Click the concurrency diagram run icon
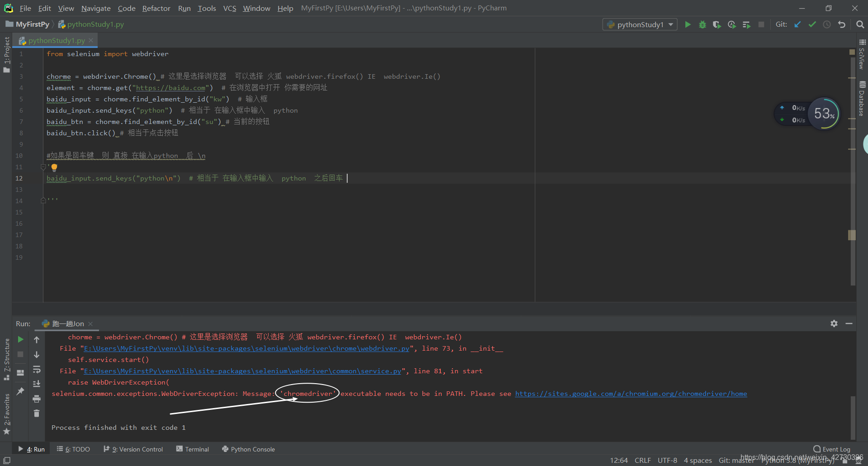868x466 pixels. point(746,24)
